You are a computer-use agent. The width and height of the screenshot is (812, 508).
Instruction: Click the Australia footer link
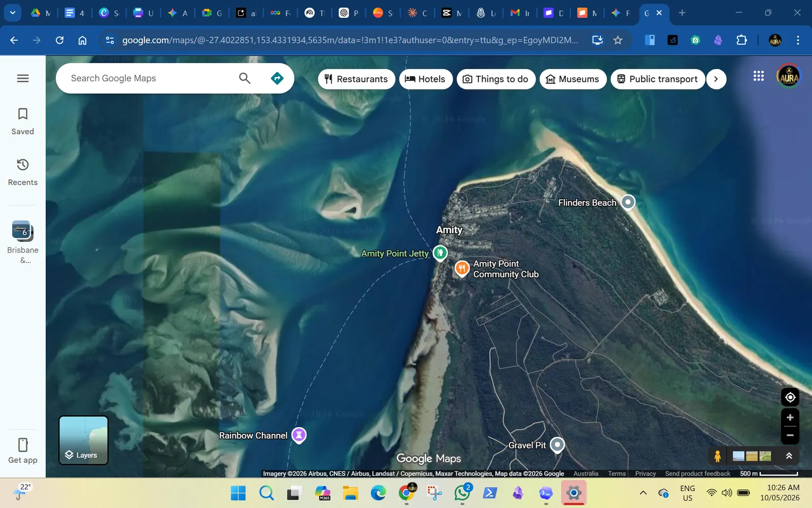tap(586, 473)
